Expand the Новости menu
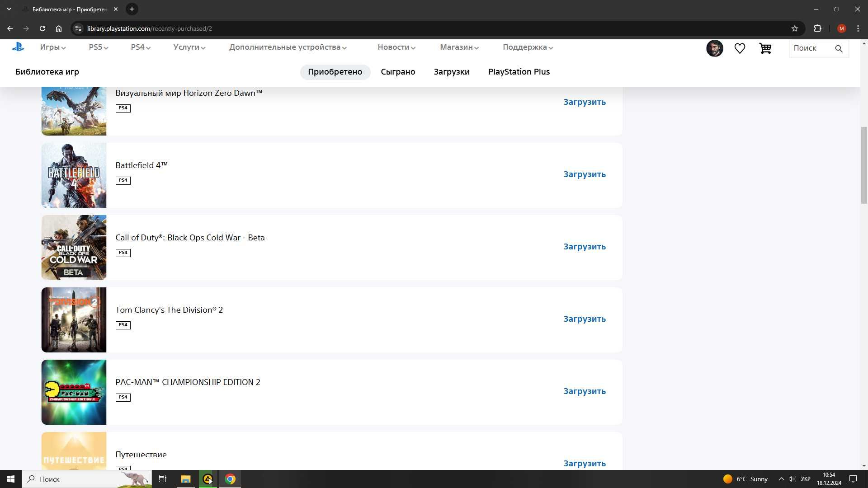This screenshot has height=488, width=868. coord(396,47)
